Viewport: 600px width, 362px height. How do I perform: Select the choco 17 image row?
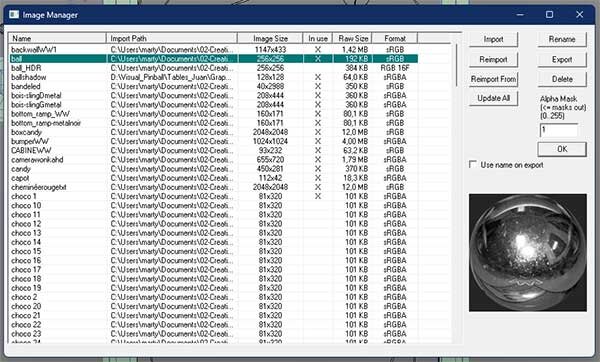point(213,270)
